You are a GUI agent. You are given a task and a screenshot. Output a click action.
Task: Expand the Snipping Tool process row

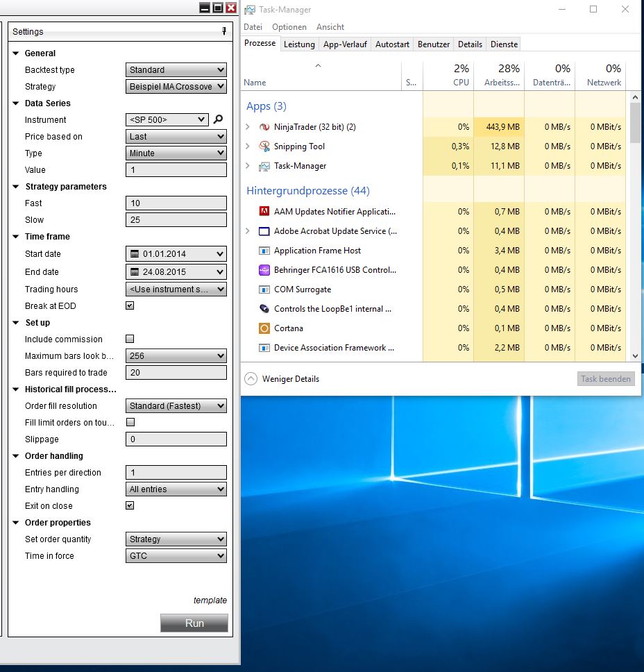(248, 146)
